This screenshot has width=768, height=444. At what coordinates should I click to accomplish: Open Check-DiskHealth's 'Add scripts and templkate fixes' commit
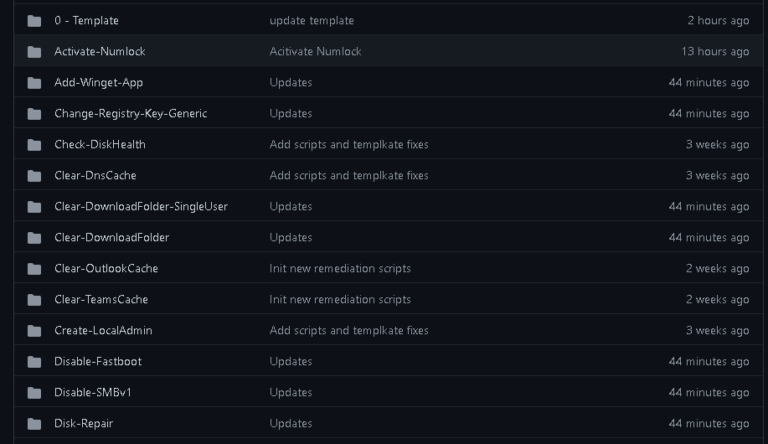348,145
